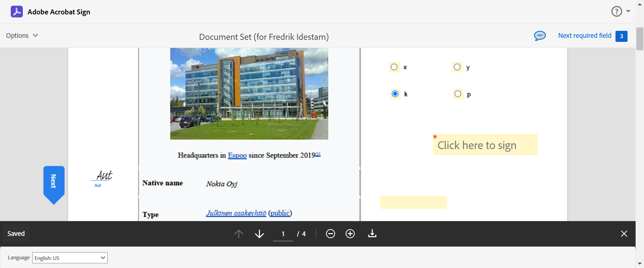Viewport: 644px width, 268px height.
Task: Click the page number input field
Action: point(283,234)
